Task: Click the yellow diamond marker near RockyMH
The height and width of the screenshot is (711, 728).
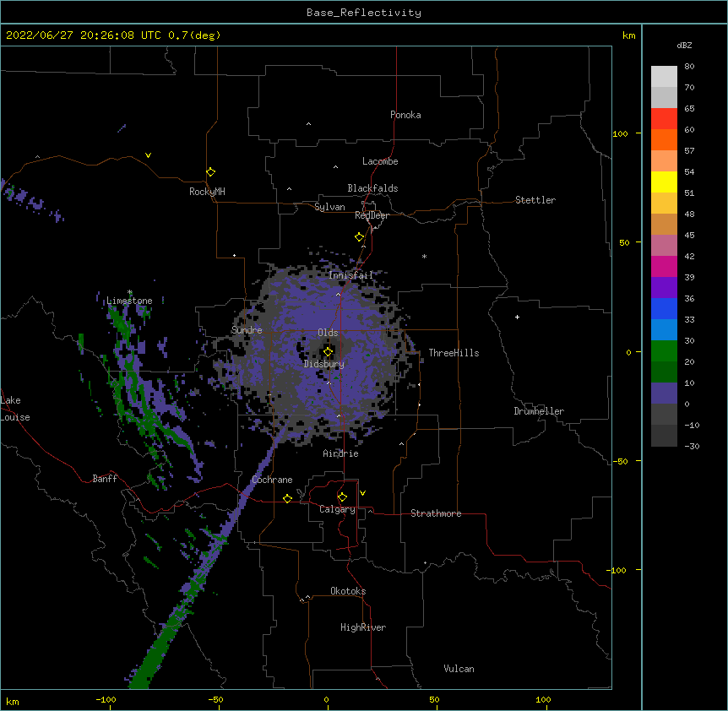Action: [x=210, y=172]
